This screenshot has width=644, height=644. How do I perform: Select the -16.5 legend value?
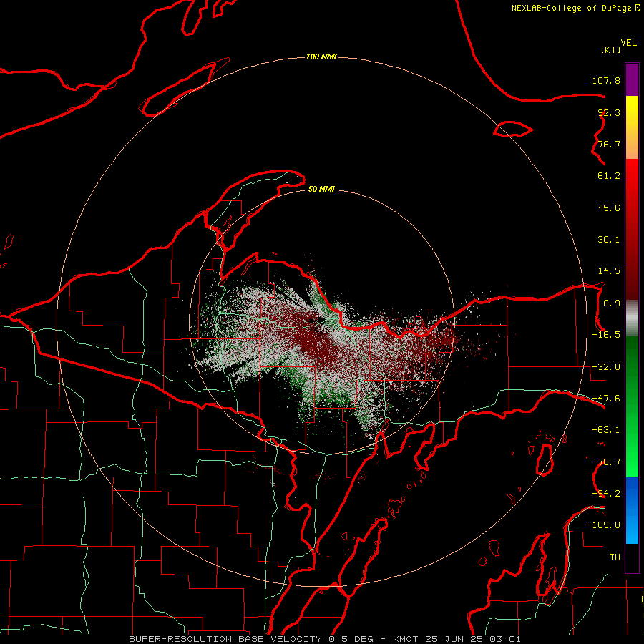[606, 335]
